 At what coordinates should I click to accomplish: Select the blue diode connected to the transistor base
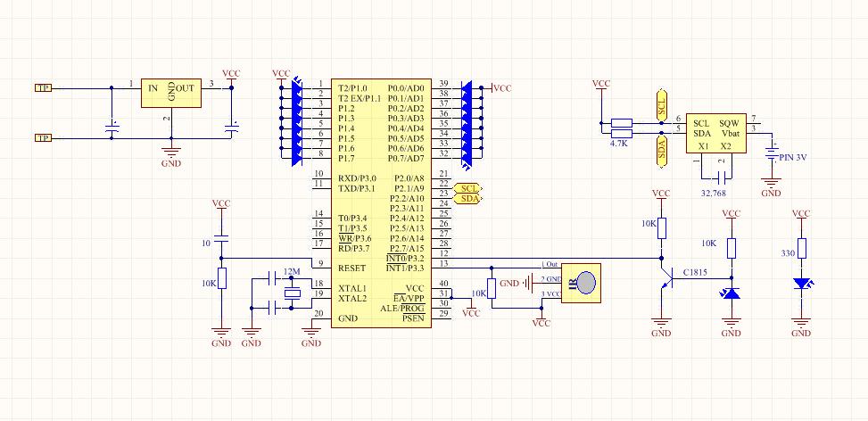[x=732, y=293]
